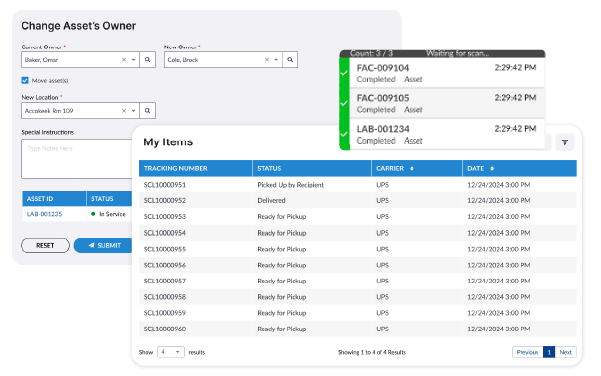Select page 1 in pagination

(549, 352)
